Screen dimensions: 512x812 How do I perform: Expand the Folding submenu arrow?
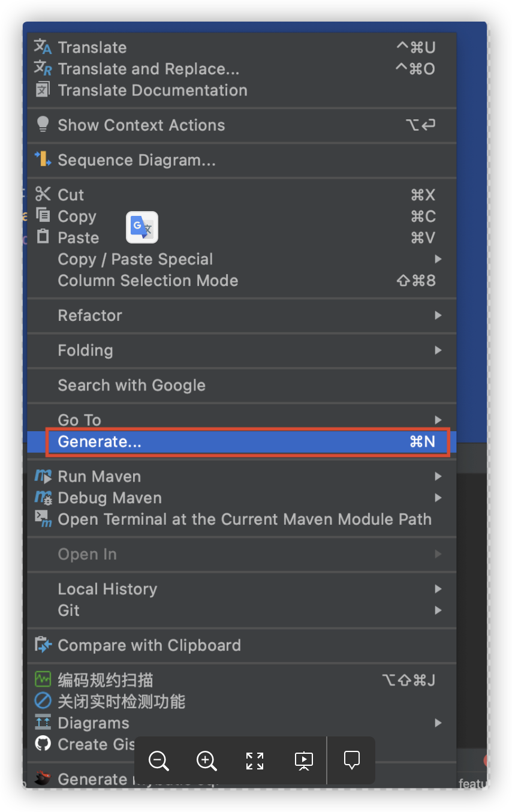point(438,350)
